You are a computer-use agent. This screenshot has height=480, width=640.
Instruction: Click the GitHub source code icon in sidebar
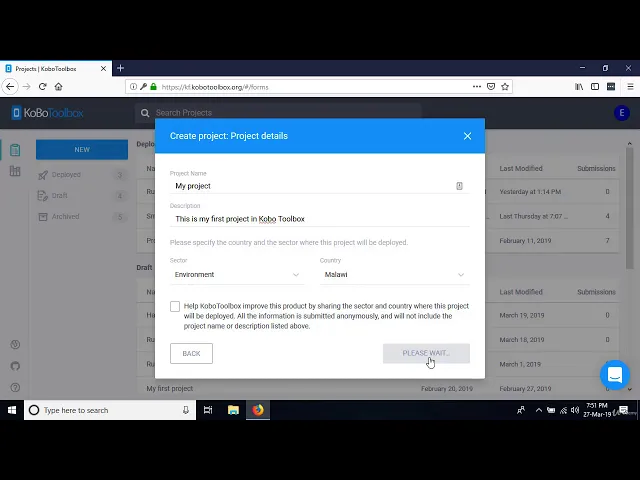tap(15, 366)
